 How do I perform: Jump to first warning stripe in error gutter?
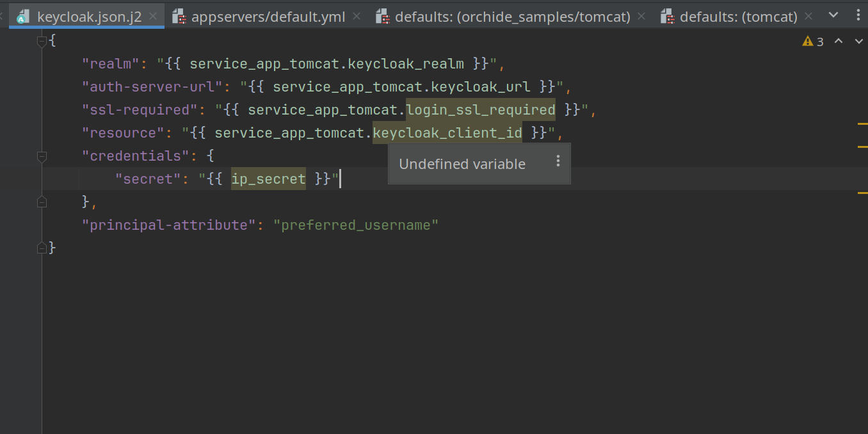(862, 123)
